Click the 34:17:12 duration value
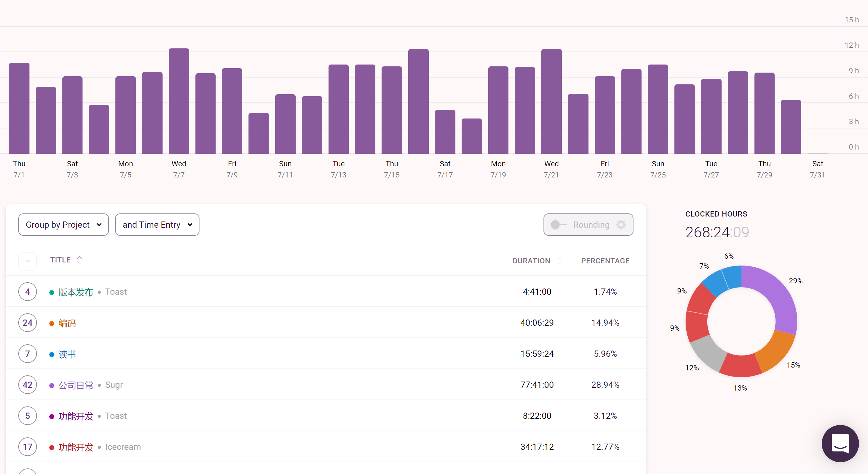This screenshot has width=868, height=474. (537, 447)
